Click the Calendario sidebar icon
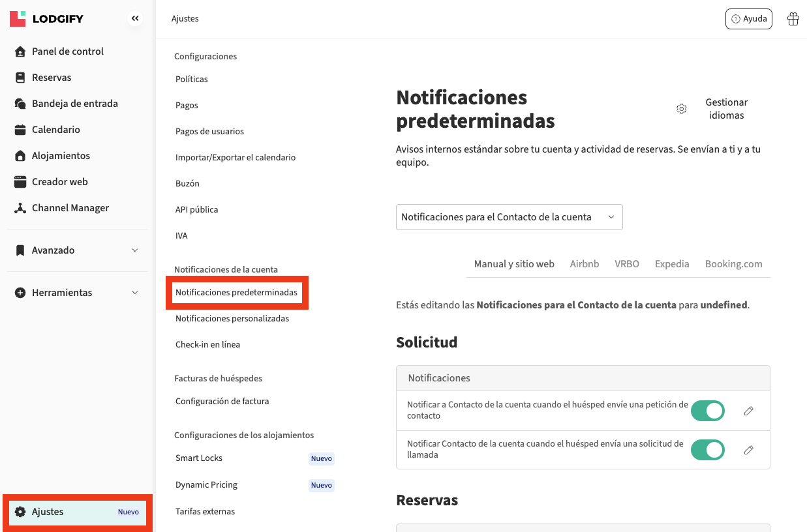The width and height of the screenshot is (807, 532). tap(20, 130)
